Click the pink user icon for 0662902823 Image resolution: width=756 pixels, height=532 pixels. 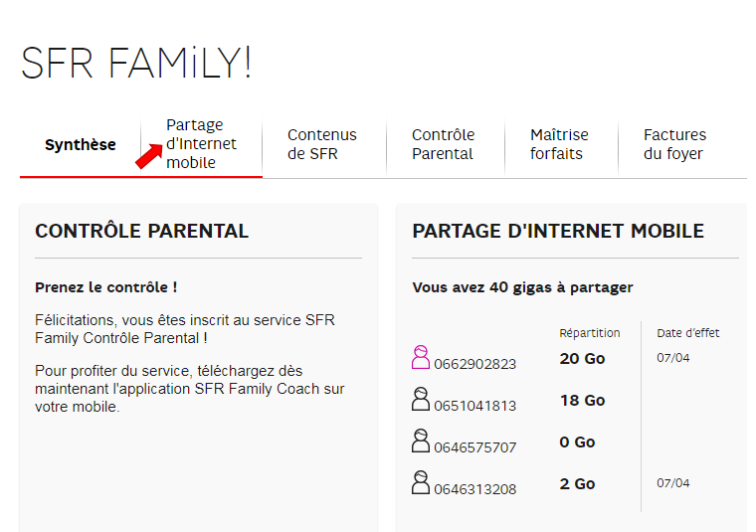tap(421, 357)
